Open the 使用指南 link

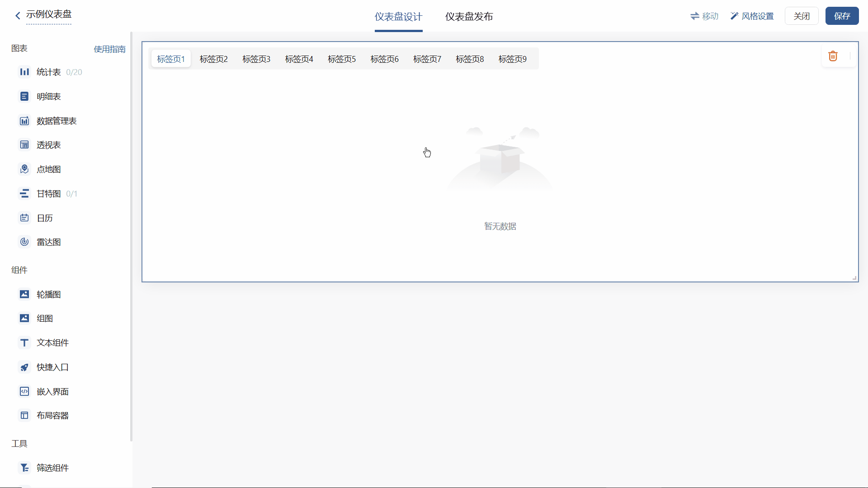coord(109,49)
